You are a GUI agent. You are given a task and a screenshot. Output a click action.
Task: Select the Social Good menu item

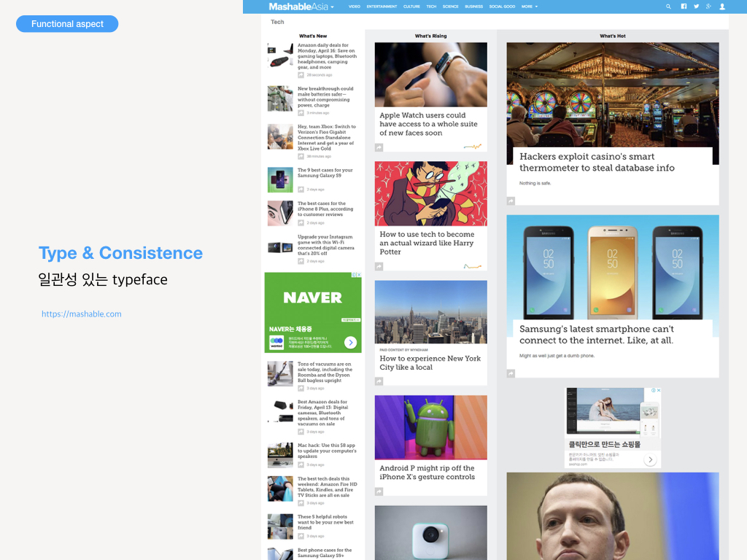coord(502,7)
